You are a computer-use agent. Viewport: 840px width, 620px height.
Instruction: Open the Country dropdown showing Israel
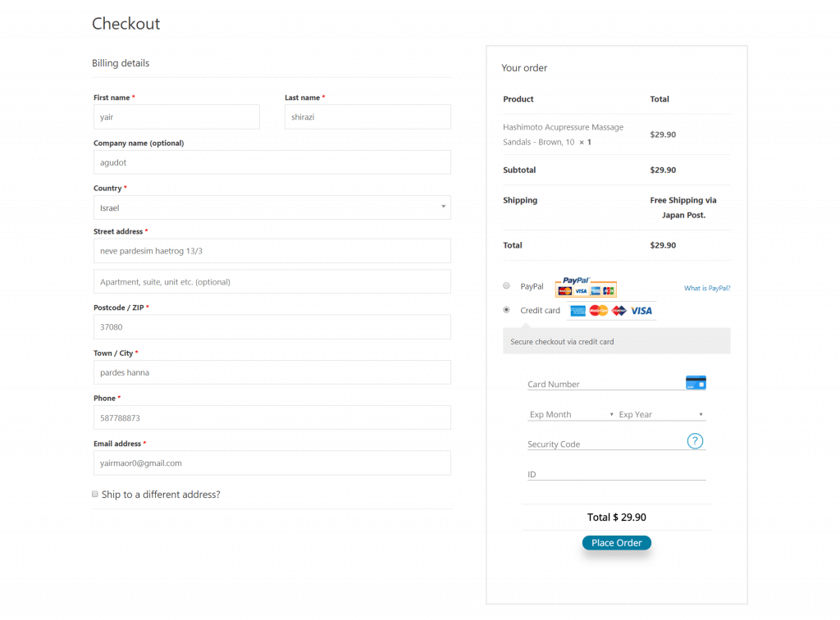pyautogui.click(x=272, y=207)
